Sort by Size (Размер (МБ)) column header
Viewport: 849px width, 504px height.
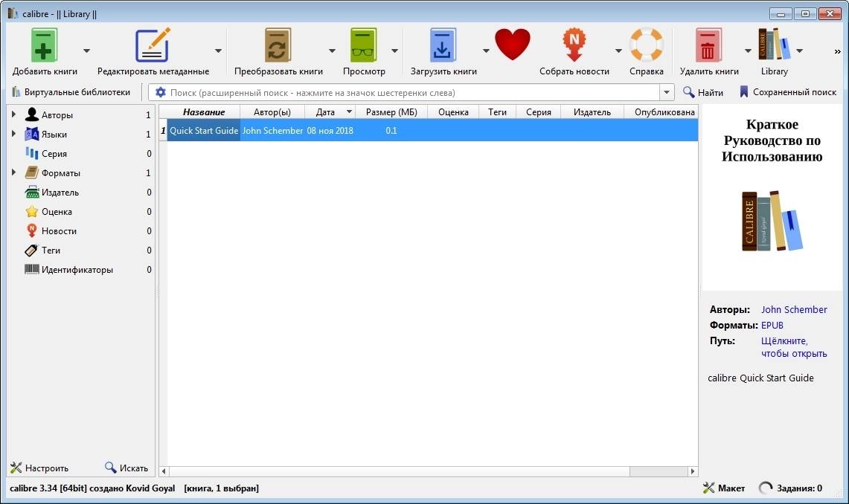pyautogui.click(x=391, y=112)
